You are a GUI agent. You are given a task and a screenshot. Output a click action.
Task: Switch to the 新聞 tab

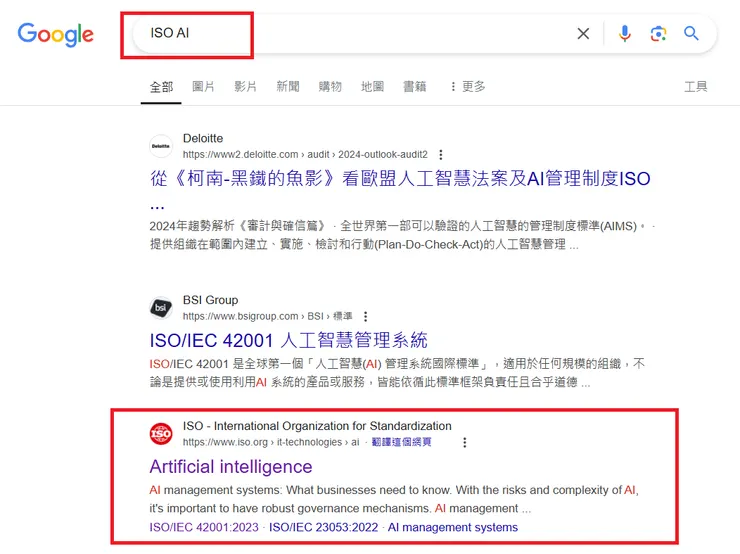point(288,86)
